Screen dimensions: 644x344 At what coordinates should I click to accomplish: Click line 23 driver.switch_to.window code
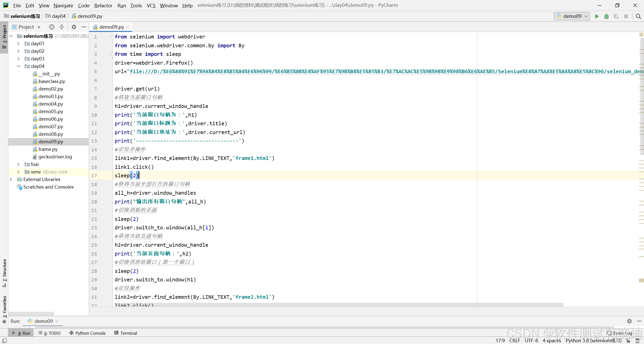click(164, 228)
